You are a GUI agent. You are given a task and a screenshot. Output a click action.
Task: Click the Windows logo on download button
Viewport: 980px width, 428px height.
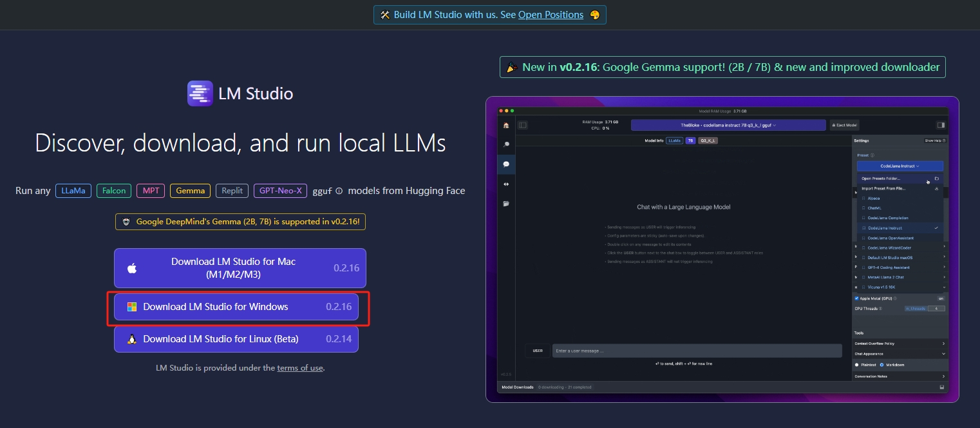[x=132, y=307]
